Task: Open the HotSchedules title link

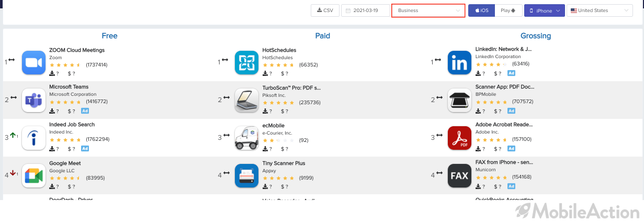Action: [x=279, y=50]
